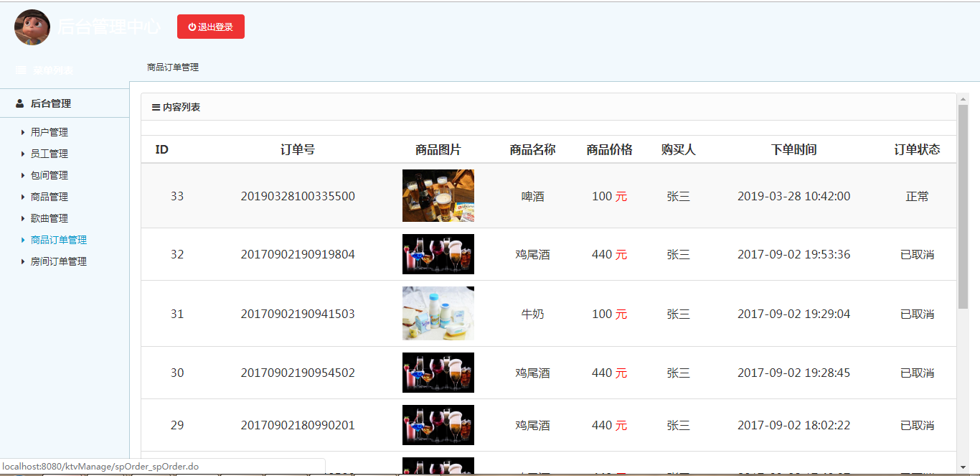Click the scrollbar up arrow
This screenshot has width=980, height=476.
tap(963, 98)
